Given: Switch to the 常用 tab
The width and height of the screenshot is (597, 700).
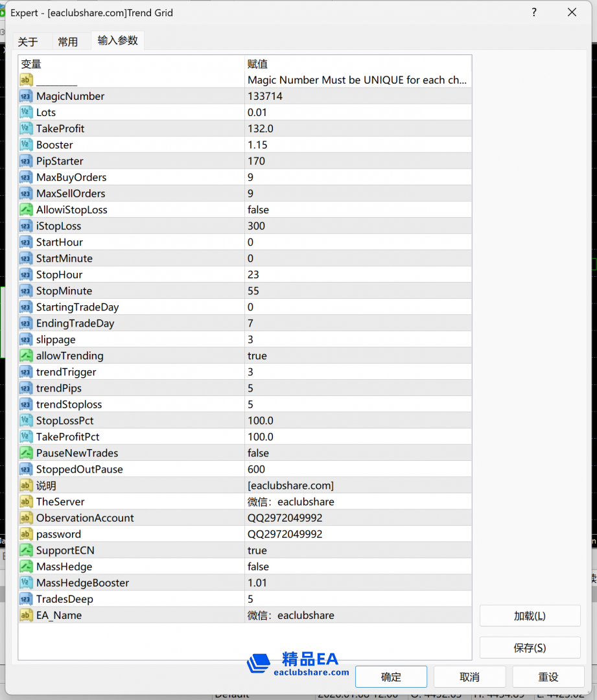Looking at the screenshot, I should [x=67, y=41].
